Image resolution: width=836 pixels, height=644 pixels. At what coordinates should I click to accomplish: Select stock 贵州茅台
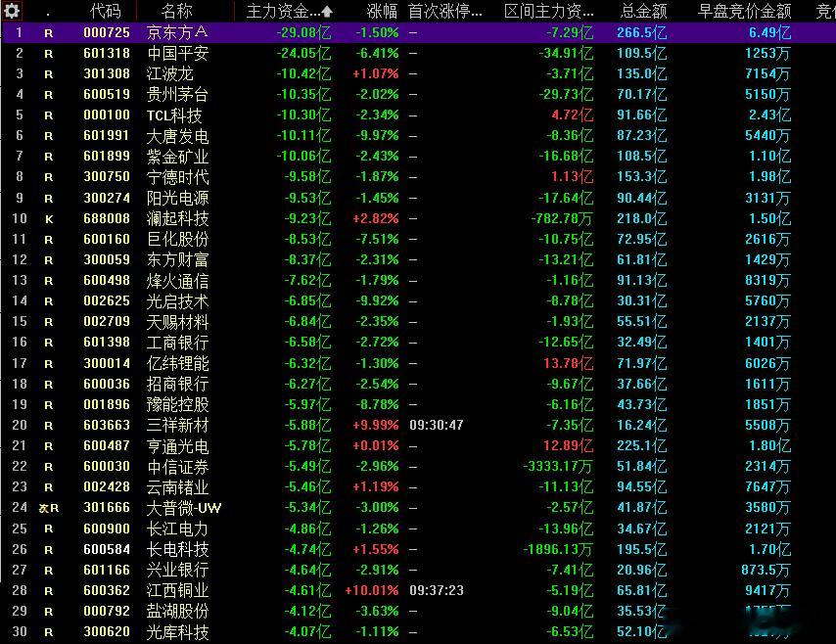pyautogui.click(x=177, y=94)
